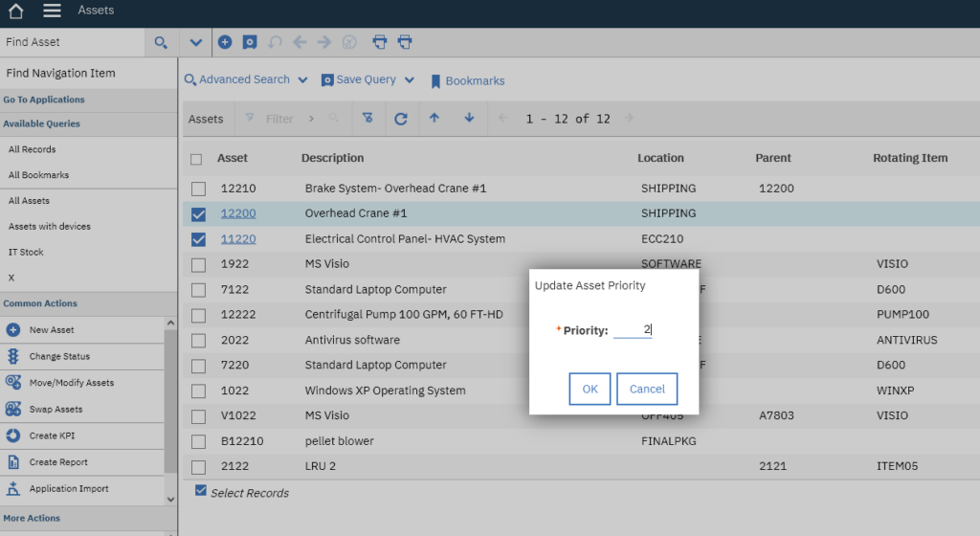Click the Home icon in header

pos(15,11)
